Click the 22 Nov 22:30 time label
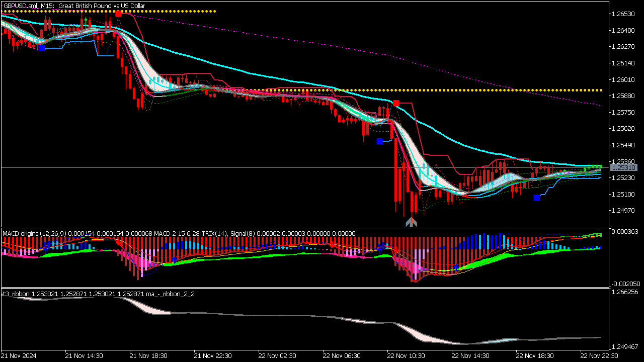This screenshot has height=362, width=644. click(599, 355)
